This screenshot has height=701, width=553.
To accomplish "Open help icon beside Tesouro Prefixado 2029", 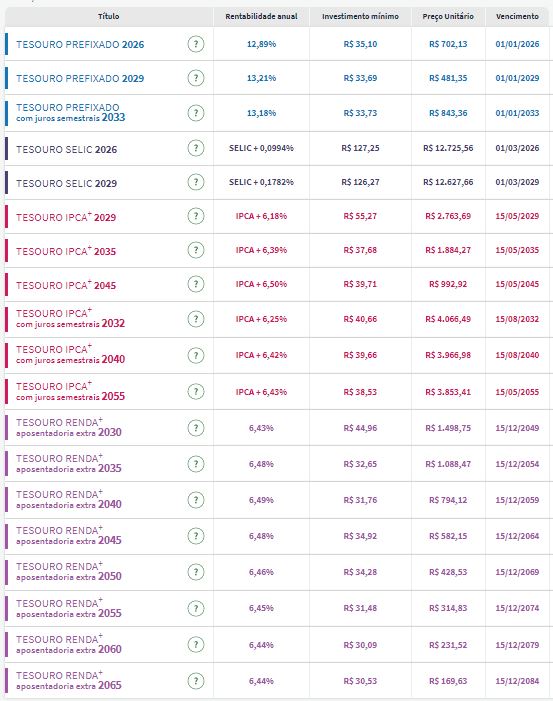I will (x=196, y=78).
